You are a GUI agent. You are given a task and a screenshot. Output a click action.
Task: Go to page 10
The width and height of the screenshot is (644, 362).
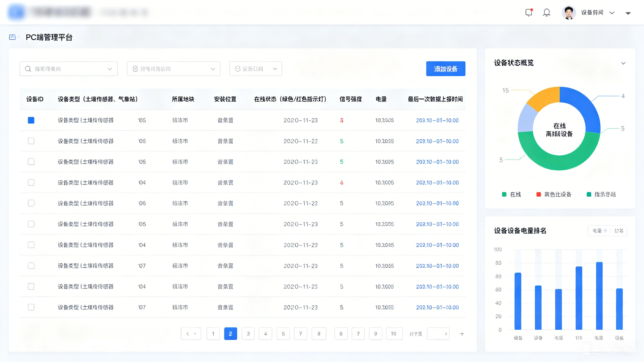pos(394,333)
